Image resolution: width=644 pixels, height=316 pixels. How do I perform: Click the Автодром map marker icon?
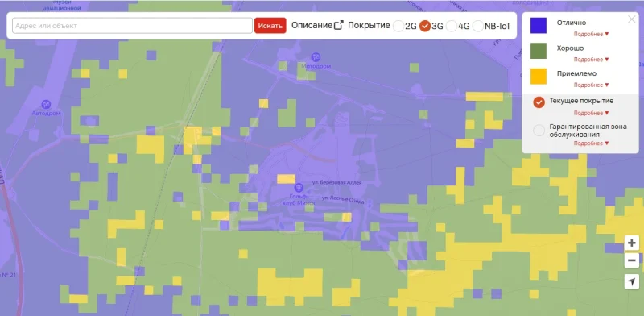[x=47, y=105]
